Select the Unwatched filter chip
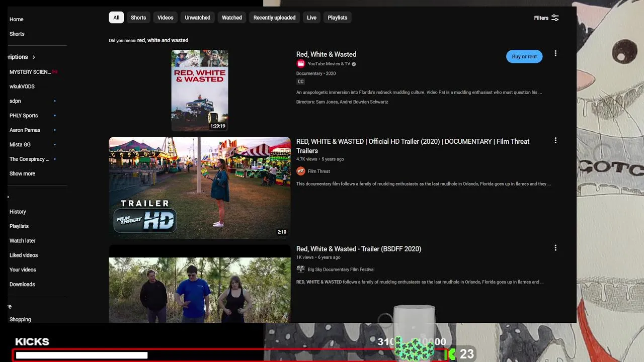The image size is (644, 362). 197,18
